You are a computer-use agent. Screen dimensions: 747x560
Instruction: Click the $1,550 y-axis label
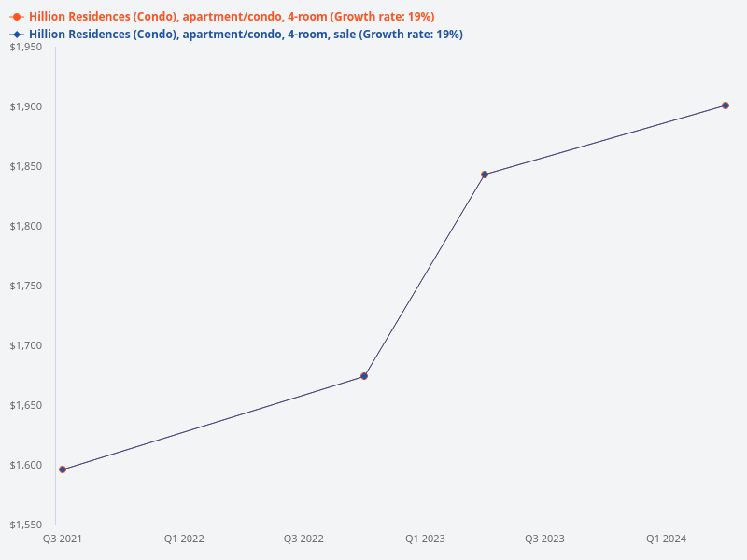[x=26, y=525]
